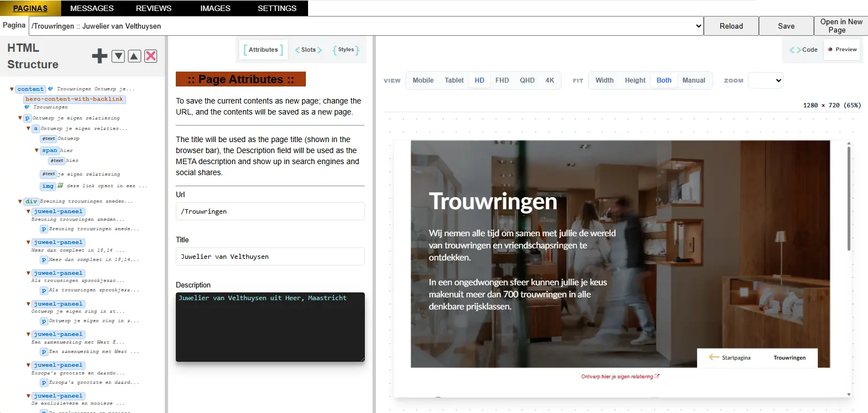Delete selected element with red X icon

pyautogui.click(x=151, y=56)
